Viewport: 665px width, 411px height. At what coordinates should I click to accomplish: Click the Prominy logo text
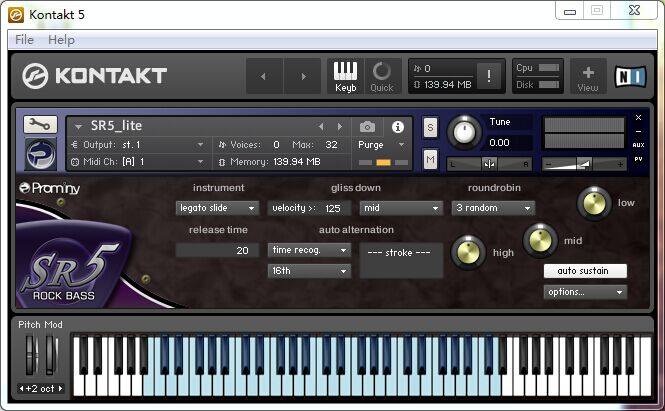coord(50,188)
